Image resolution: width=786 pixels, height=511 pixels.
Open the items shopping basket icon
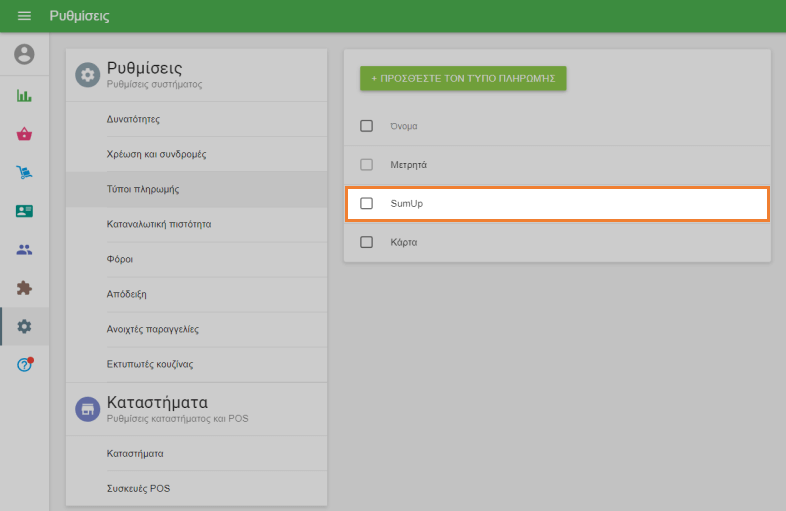24,134
